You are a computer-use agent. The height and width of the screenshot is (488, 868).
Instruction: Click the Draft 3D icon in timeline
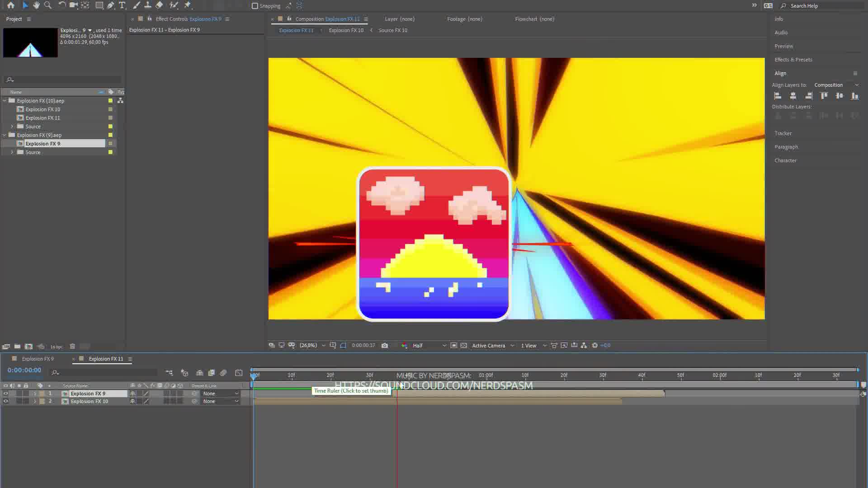[184, 373]
